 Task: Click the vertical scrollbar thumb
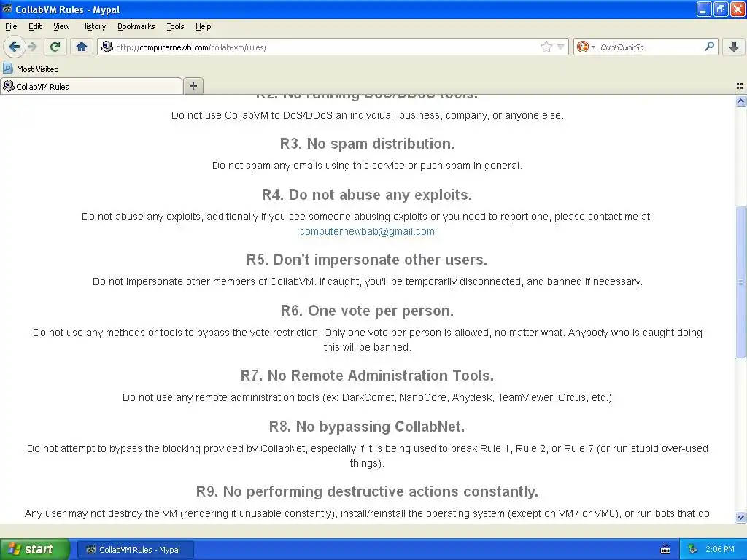pos(740,282)
